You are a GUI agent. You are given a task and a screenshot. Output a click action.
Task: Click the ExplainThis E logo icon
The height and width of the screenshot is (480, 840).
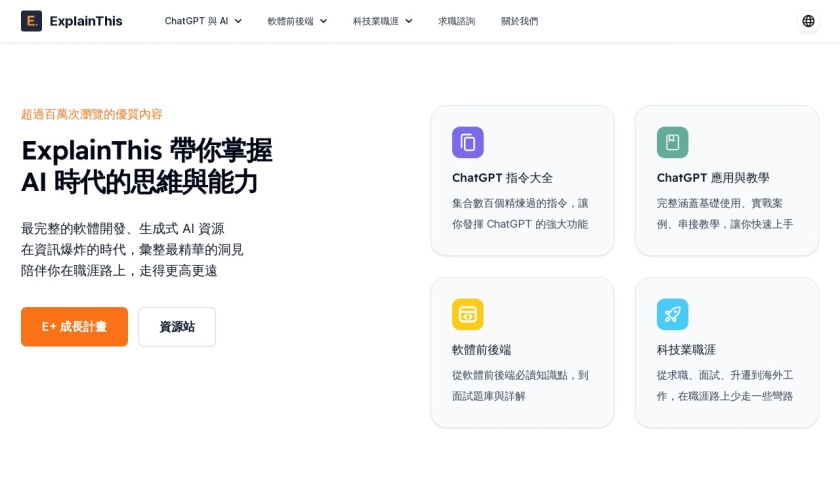(31, 21)
